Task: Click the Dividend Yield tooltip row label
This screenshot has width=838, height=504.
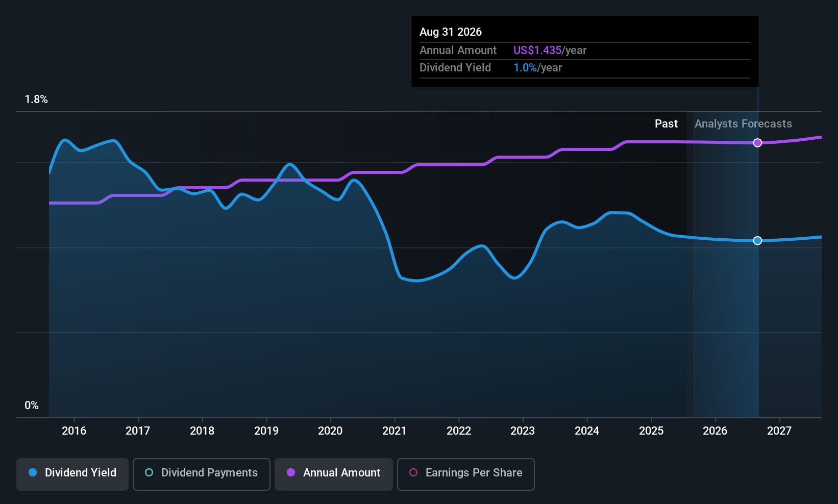Action: tap(455, 68)
